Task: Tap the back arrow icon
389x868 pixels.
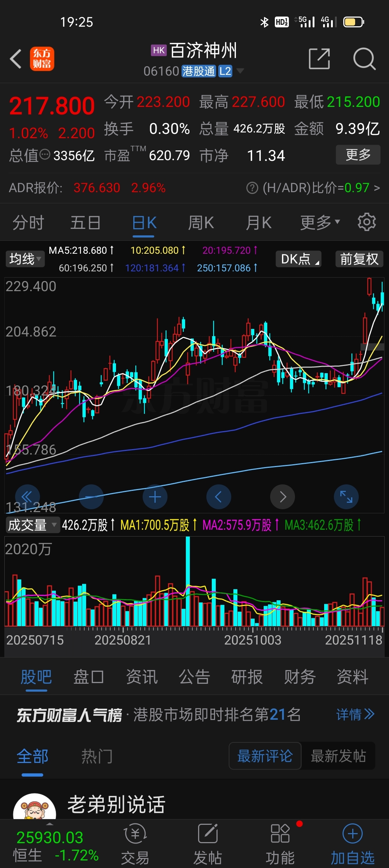Action: coord(15,59)
